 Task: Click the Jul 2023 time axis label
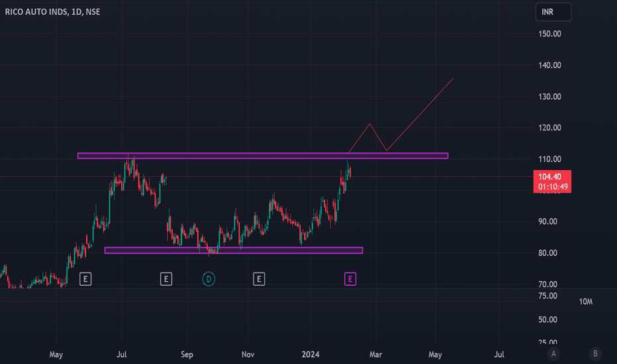tap(122, 355)
